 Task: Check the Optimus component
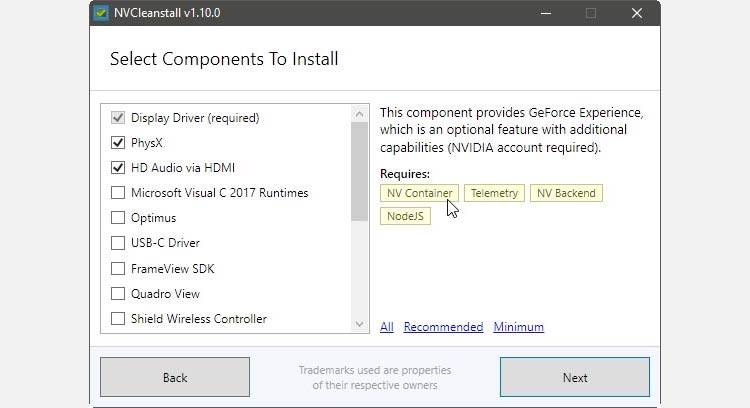(118, 218)
